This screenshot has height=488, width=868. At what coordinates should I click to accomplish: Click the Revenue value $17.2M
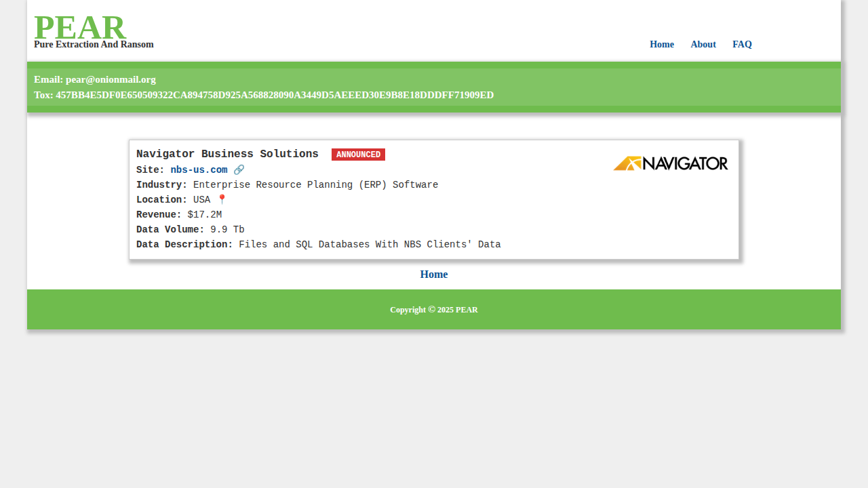pyautogui.click(x=204, y=215)
